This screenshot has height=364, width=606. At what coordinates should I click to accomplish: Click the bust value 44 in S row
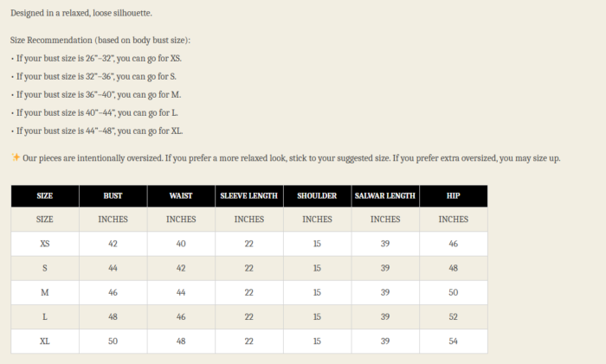coord(113,269)
